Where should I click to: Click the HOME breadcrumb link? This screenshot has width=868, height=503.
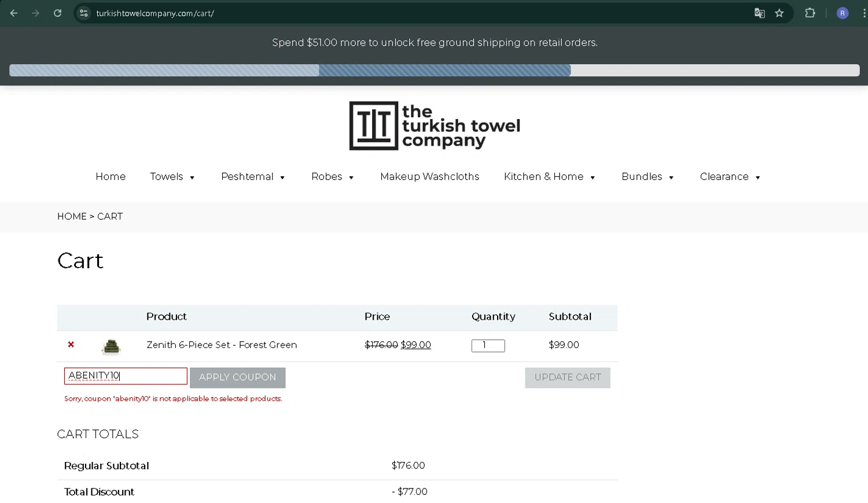coord(72,216)
